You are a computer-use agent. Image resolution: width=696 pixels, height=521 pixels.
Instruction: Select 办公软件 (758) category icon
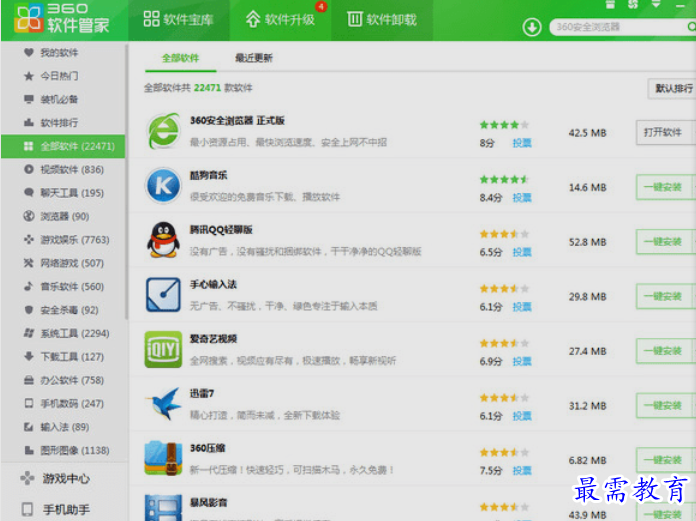tap(29, 380)
